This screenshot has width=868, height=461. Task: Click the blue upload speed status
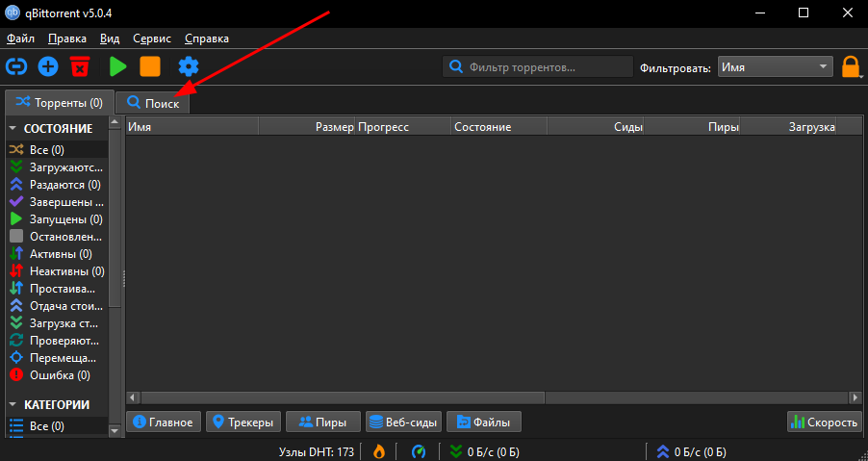pos(691,452)
